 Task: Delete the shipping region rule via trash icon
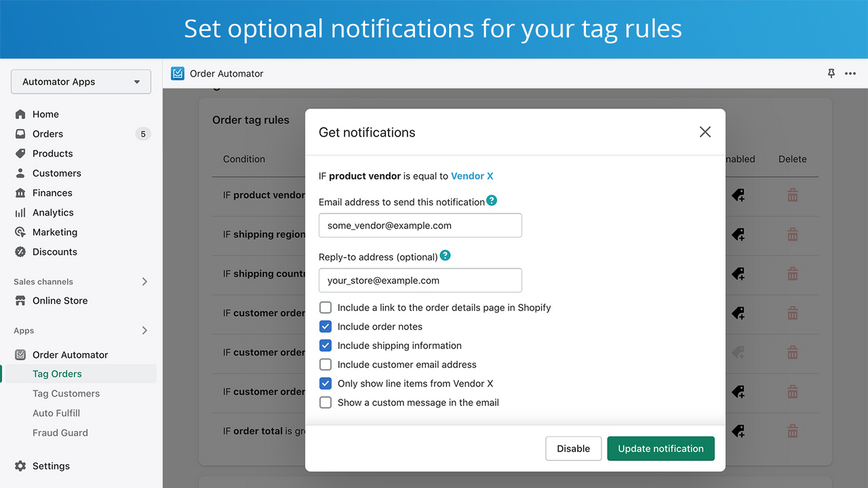[x=792, y=235]
